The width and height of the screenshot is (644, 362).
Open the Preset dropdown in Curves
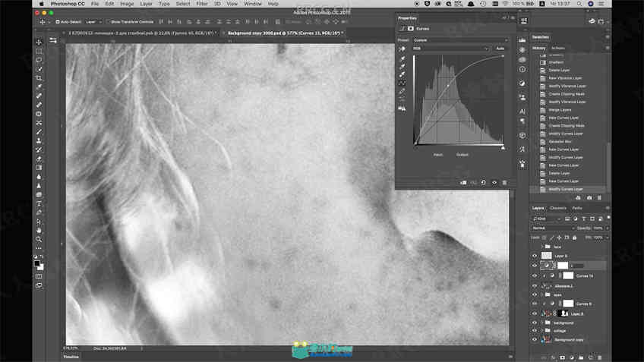(x=460, y=40)
